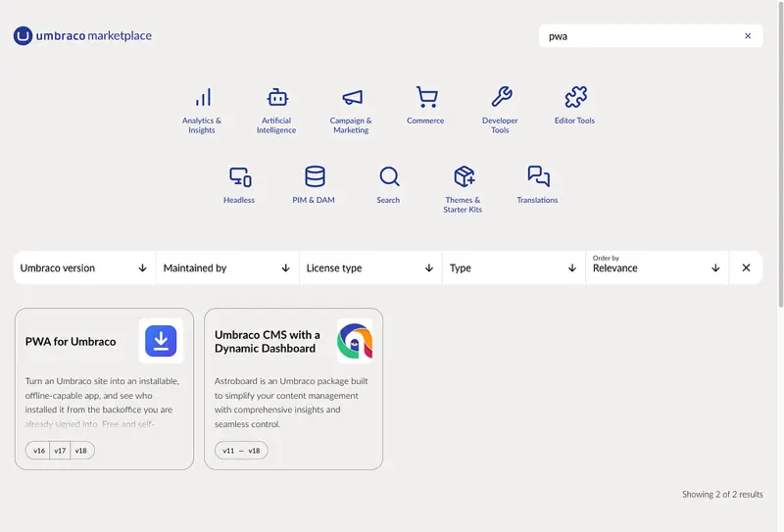
Task: Reset all filters with the X button
Action: click(x=746, y=268)
